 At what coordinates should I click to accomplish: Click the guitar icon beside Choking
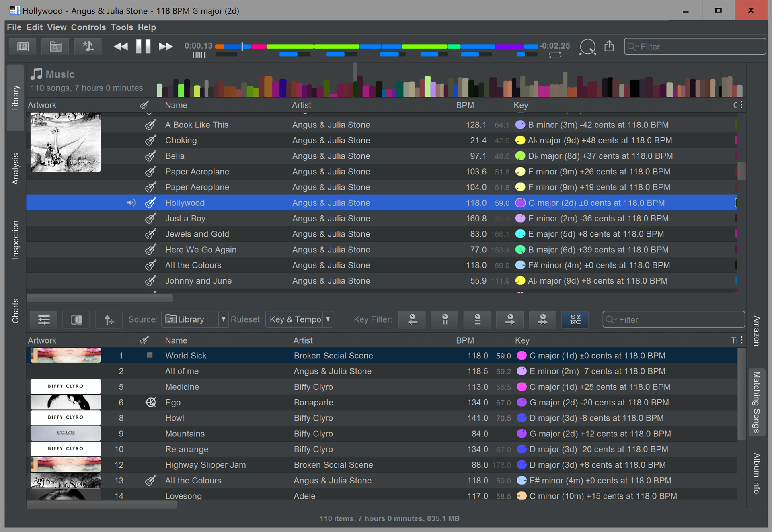(151, 141)
